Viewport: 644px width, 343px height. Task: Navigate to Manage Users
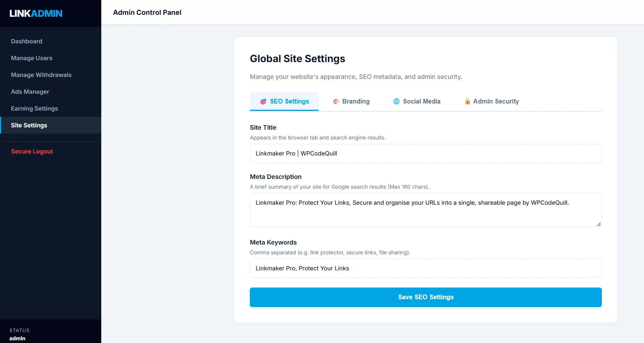click(32, 58)
